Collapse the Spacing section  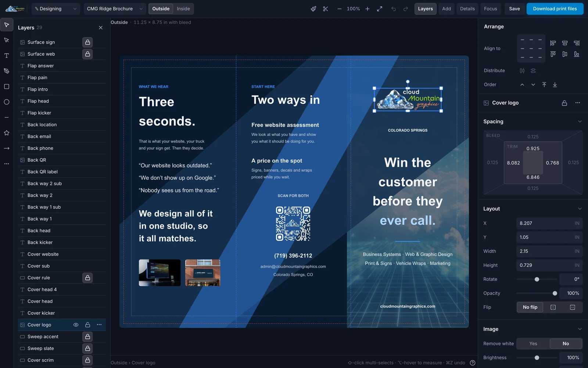click(580, 122)
